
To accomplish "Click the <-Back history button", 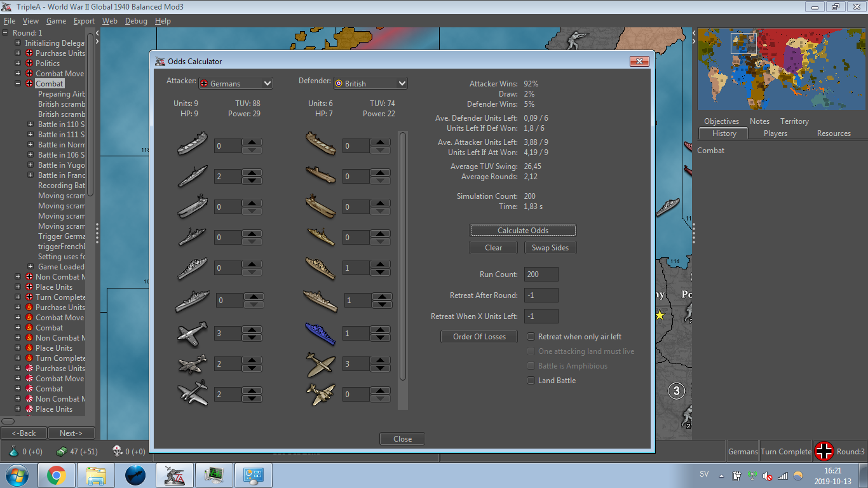I will [x=24, y=433].
